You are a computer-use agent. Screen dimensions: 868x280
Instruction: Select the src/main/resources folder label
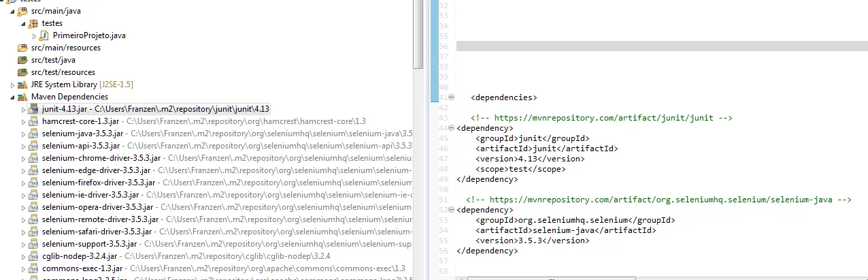(x=65, y=48)
